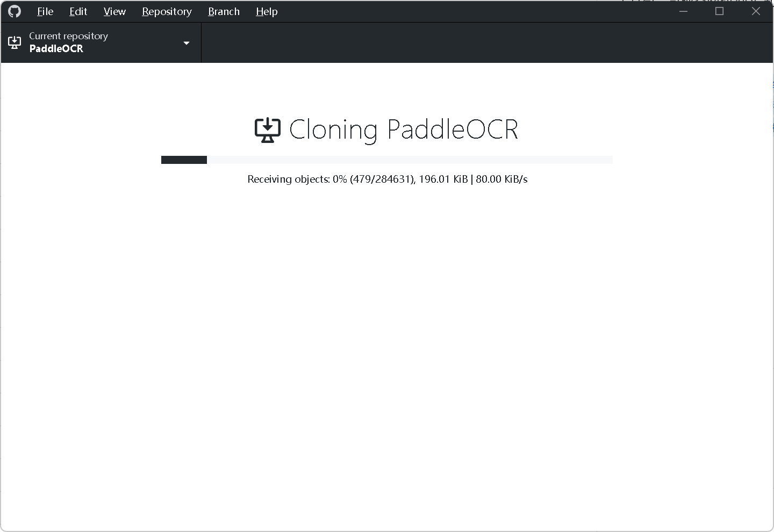Click the large clone icon beside Cloning PaddleOCR

(268, 130)
